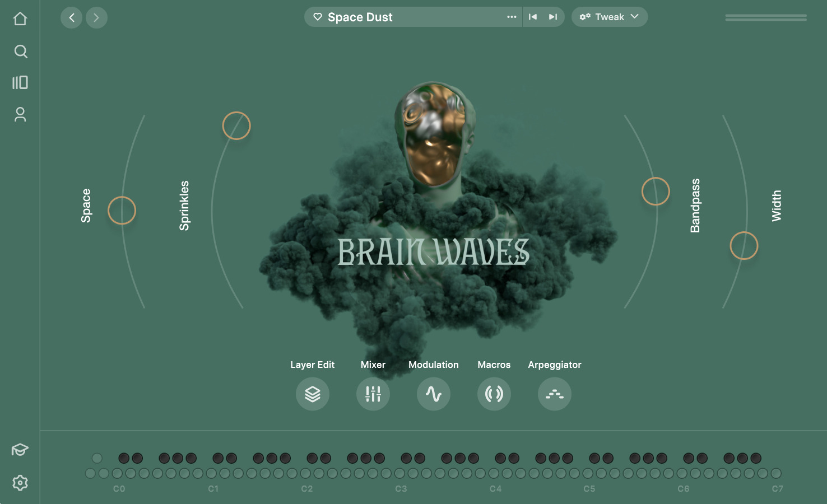Load the next preset
Screen dimensions: 827x504
[x=553, y=17]
